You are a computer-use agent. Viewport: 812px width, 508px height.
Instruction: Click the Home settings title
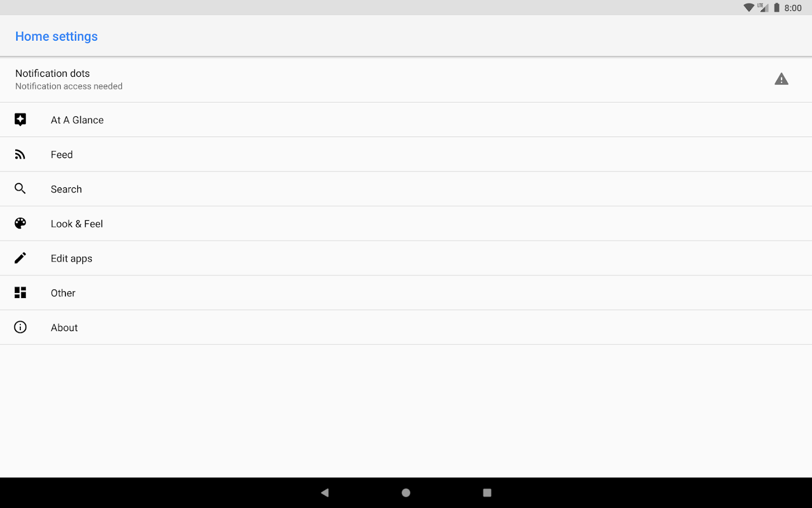[x=56, y=36]
